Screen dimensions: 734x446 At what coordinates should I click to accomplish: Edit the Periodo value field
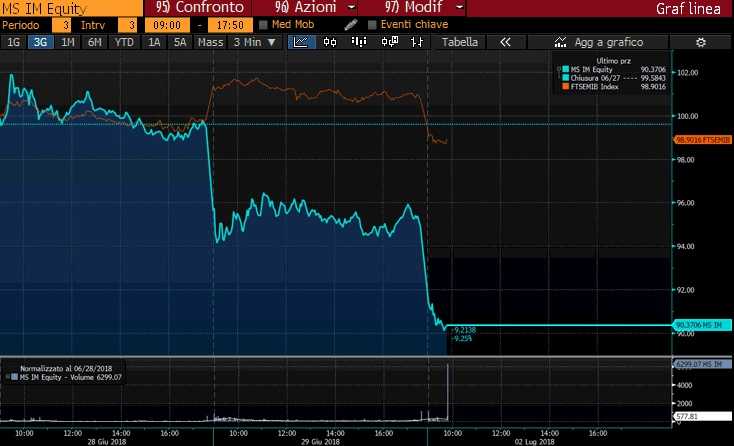61,25
